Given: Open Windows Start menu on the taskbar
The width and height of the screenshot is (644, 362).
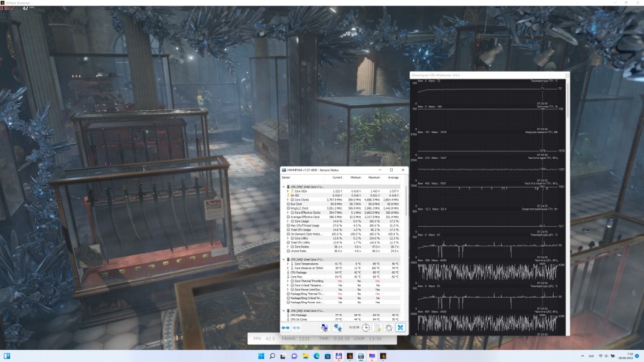Looking at the screenshot, I should pyautogui.click(x=260, y=356).
